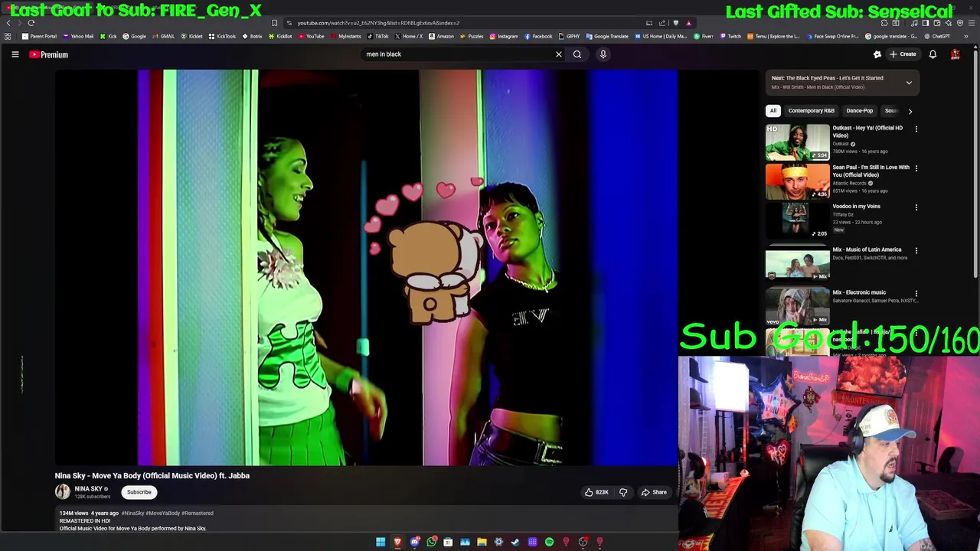Open the ChatGPT bookmark
980x551 pixels.
936,36
